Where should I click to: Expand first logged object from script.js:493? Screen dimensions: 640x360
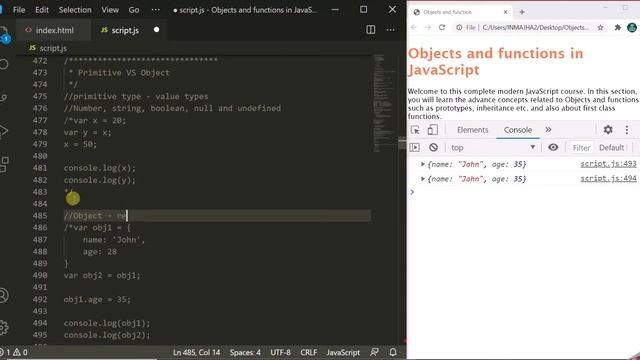pos(422,164)
